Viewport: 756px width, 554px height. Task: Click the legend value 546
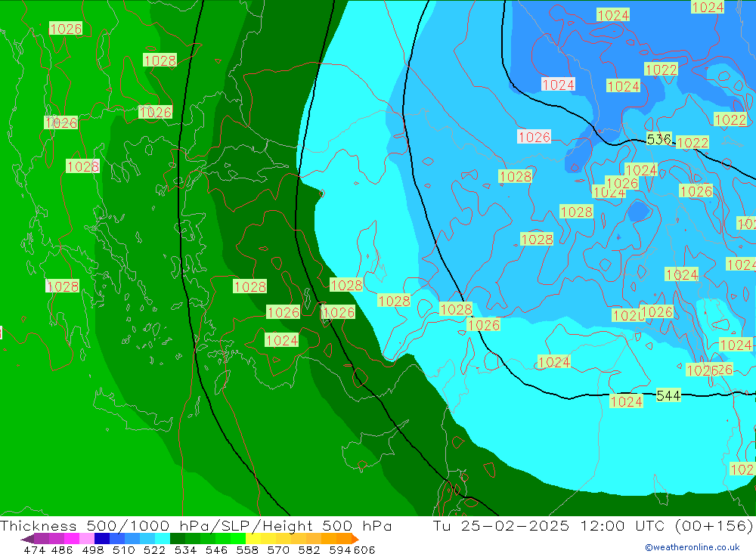click(216, 549)
